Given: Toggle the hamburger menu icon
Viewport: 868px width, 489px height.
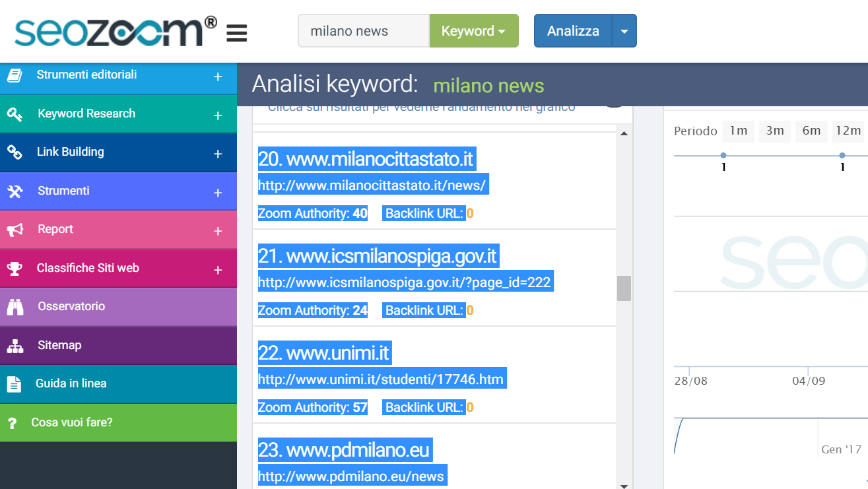Looking at the screenshot, I should 236,33.
